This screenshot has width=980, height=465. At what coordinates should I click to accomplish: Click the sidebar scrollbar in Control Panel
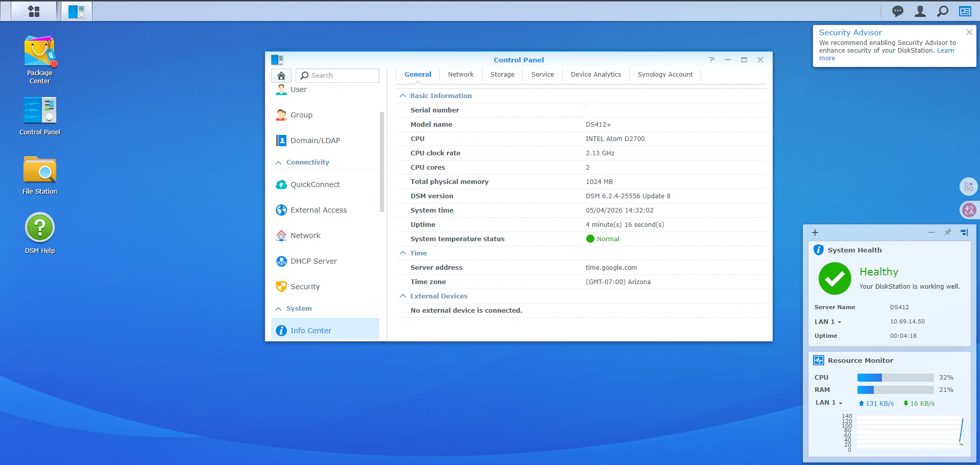click(382, 161)
